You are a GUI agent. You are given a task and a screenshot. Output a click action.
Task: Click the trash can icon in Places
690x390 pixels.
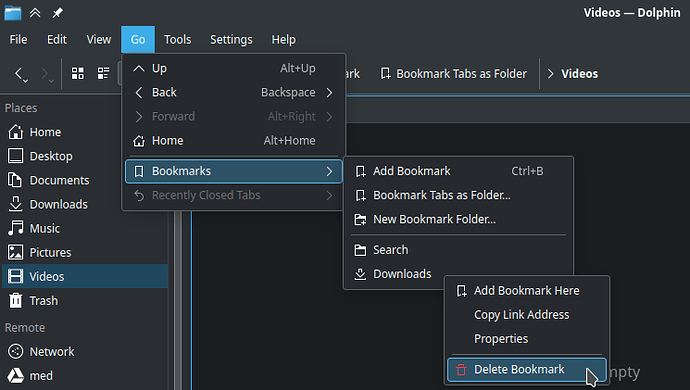coord(15,300)
